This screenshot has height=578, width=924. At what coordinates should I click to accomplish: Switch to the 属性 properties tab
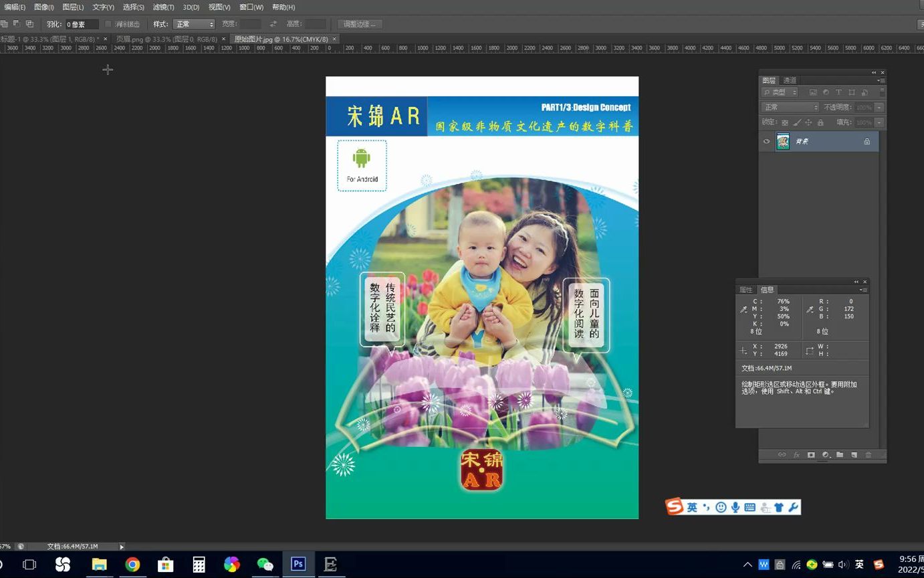pos(745,290)
